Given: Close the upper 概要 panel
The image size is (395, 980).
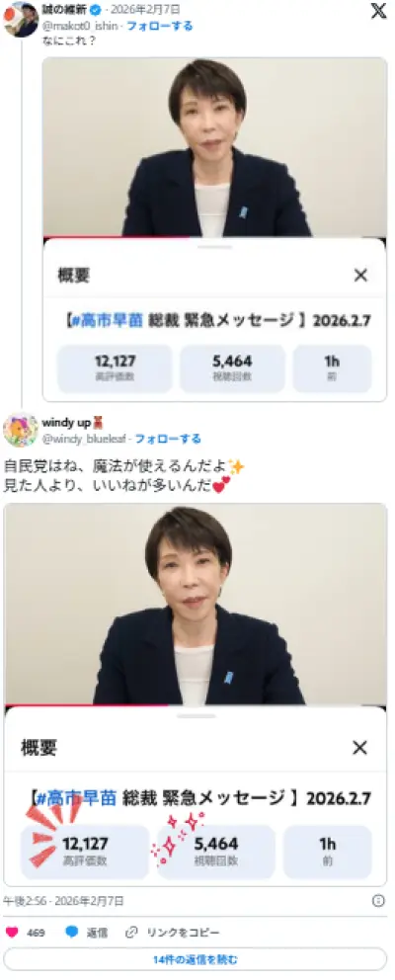Looking at the screenshot, I should point(360,275).
